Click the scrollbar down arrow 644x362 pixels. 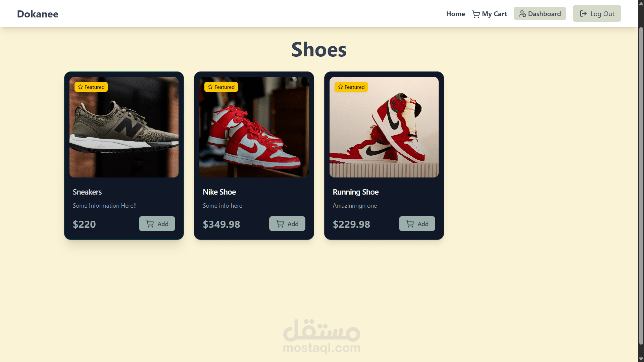pos(641,359)
